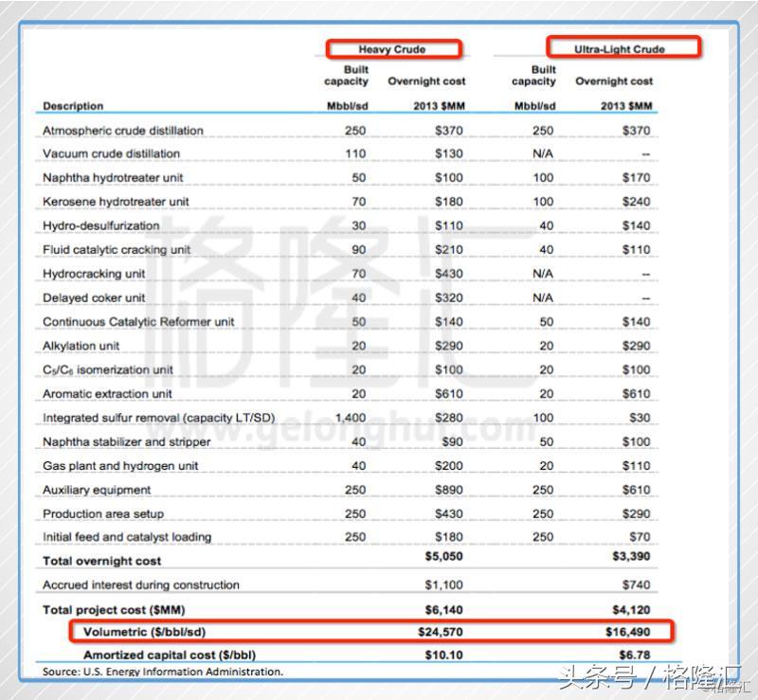Click the "Naphtha hydrotreater unit" row label
758x700 pixels.
coord(113,178)
